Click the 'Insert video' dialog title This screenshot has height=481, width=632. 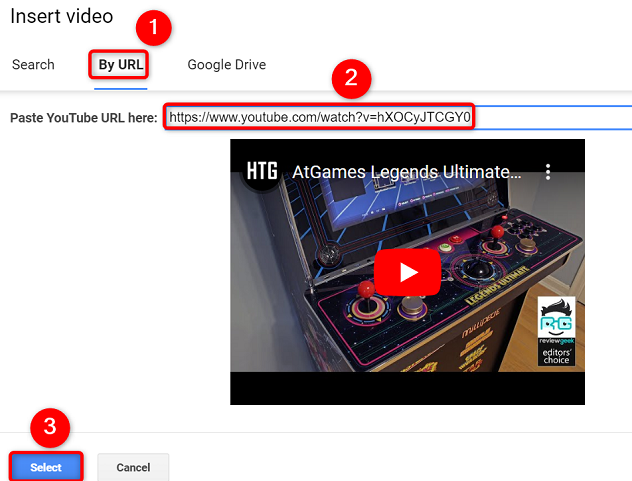point(62,16)
